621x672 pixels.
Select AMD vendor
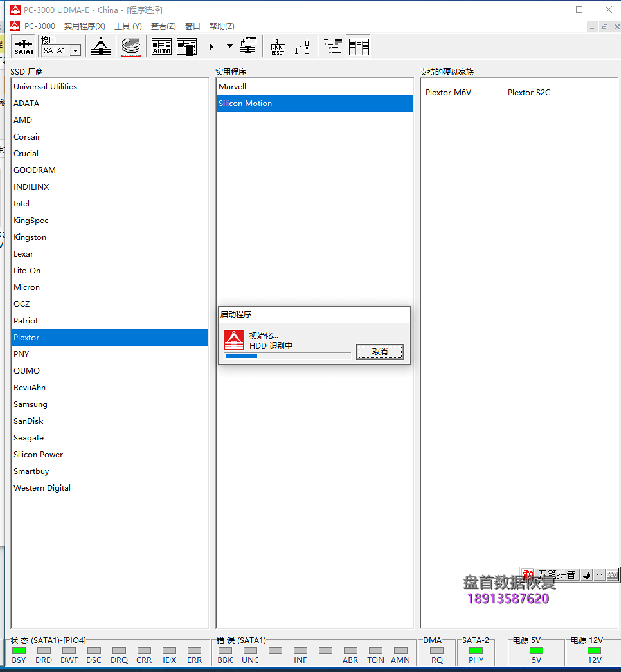pos(110,120)
